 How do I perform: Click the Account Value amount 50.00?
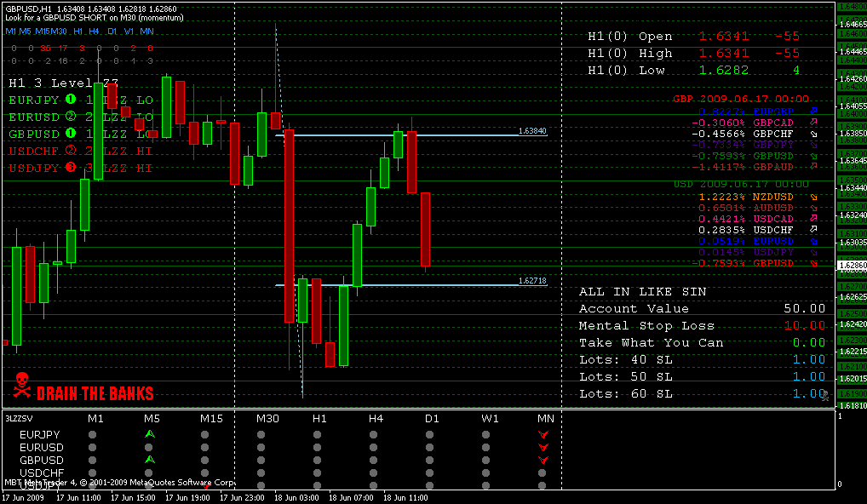tap(805, 308)
